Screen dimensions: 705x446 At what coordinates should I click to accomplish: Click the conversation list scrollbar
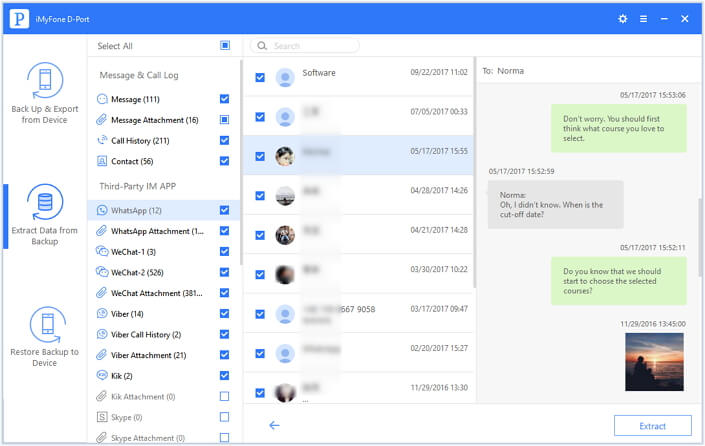pyautogui.click(x=475, y=173)
